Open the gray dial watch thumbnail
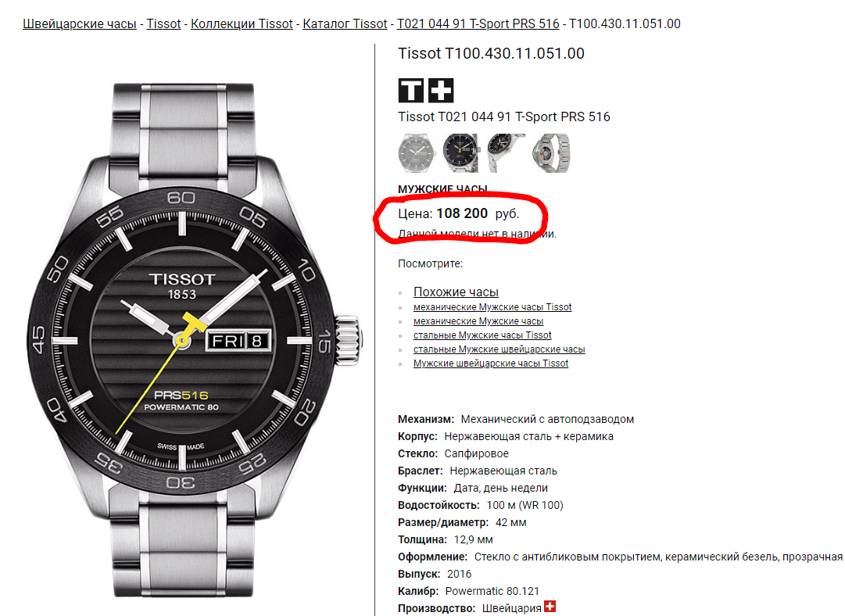Viewport: 845px width, 616px height. click(416, 153)
